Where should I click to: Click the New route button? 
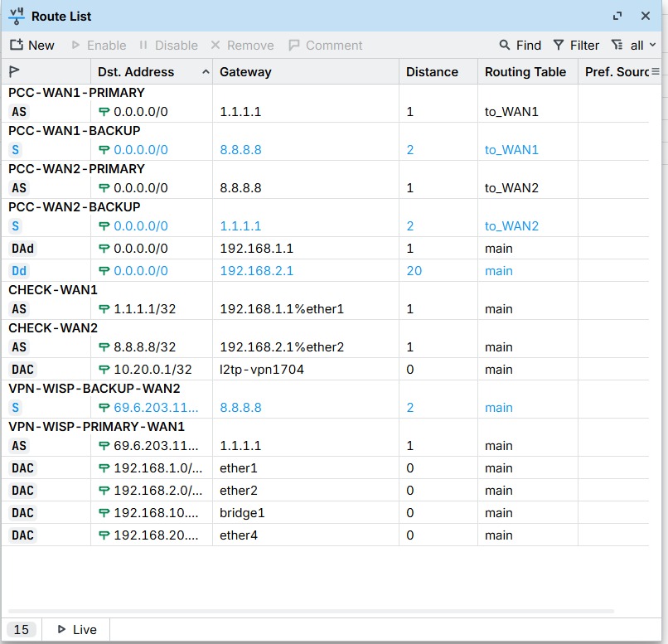click(x=32, y=45)
